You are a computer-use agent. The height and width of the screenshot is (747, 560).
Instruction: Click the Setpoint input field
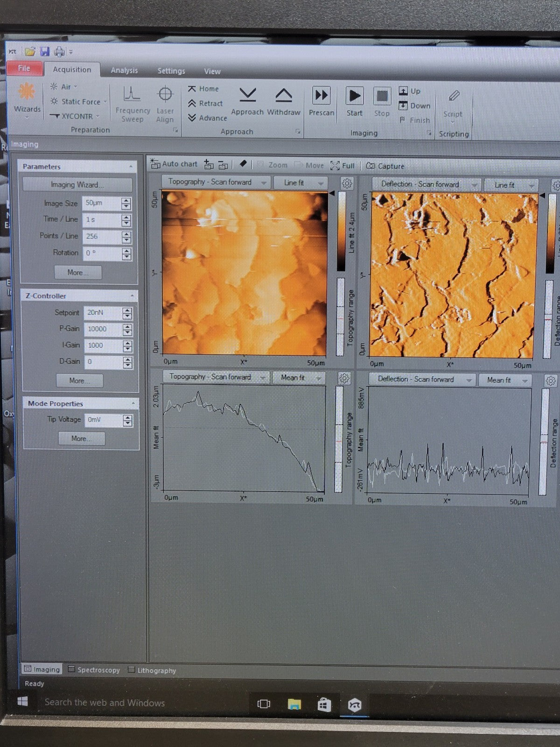(x=103, y=312)
